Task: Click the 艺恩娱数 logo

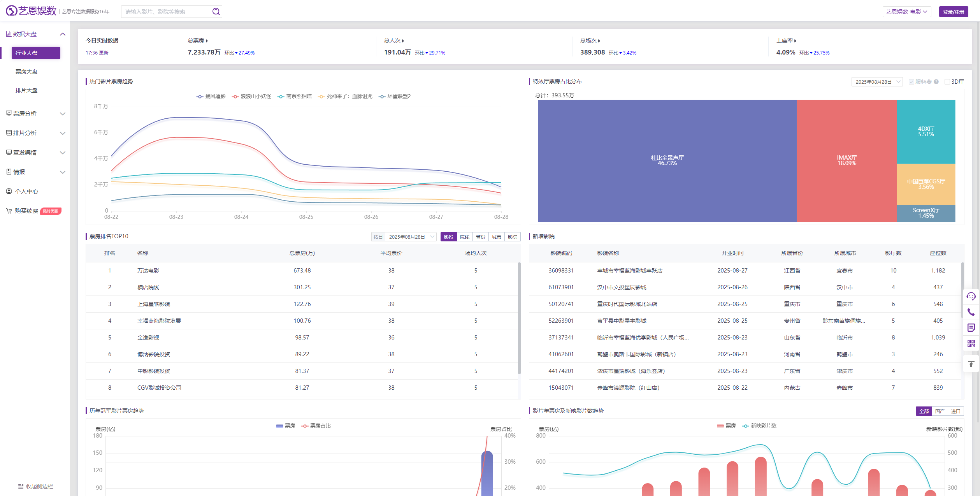Action: pos(31,11)
